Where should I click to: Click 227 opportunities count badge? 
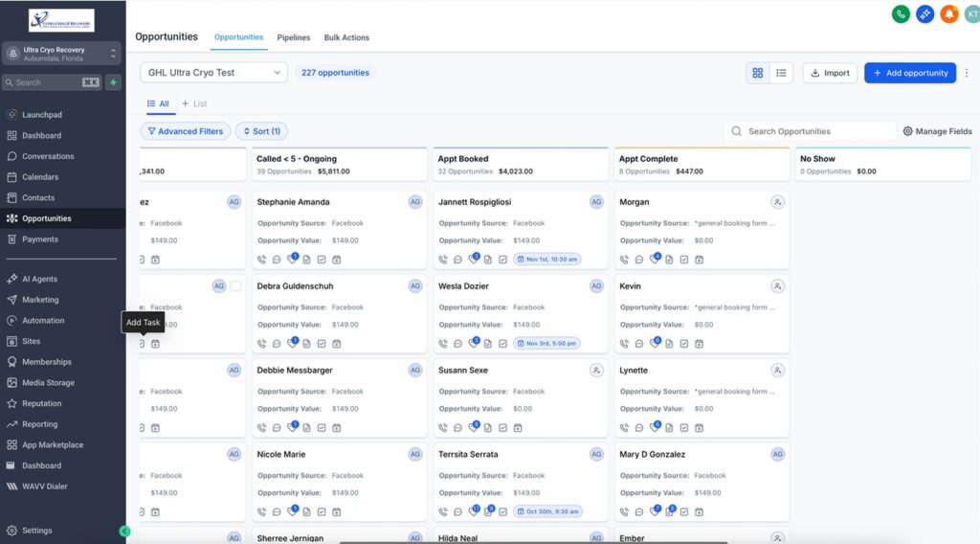tap(335, 73)
